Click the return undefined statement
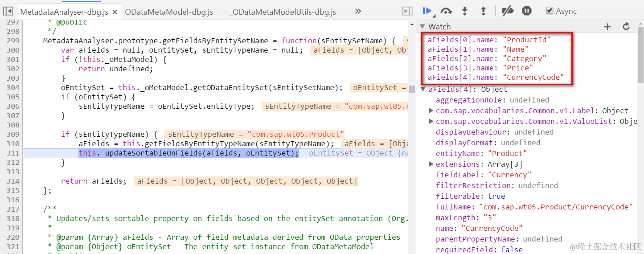This screenshot has height=254, width=644. point(115,69)
